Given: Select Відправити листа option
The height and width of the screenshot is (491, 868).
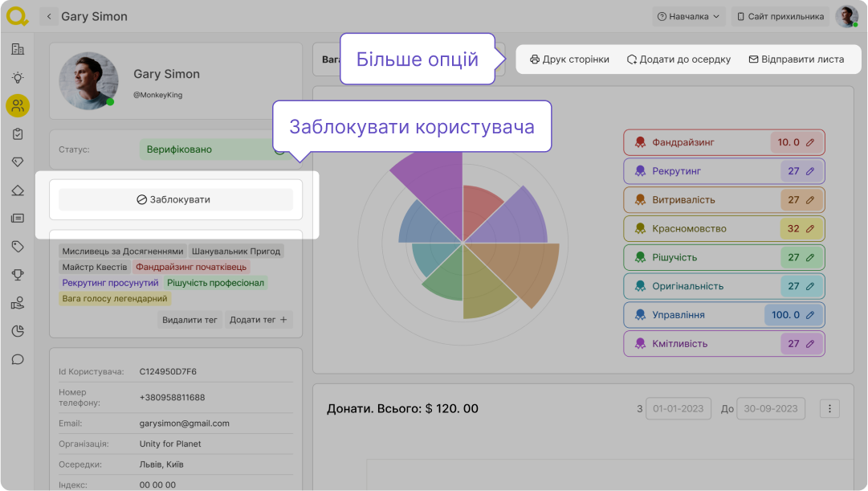Looking at the screenshot, I should pyautogui.click(x=796, y=59).
